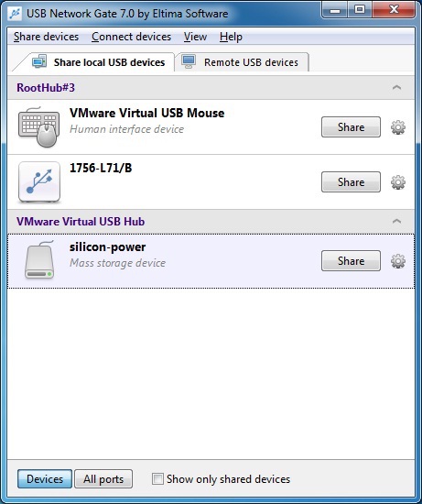Minimize the USB Network Gate window

click(335, 11)
